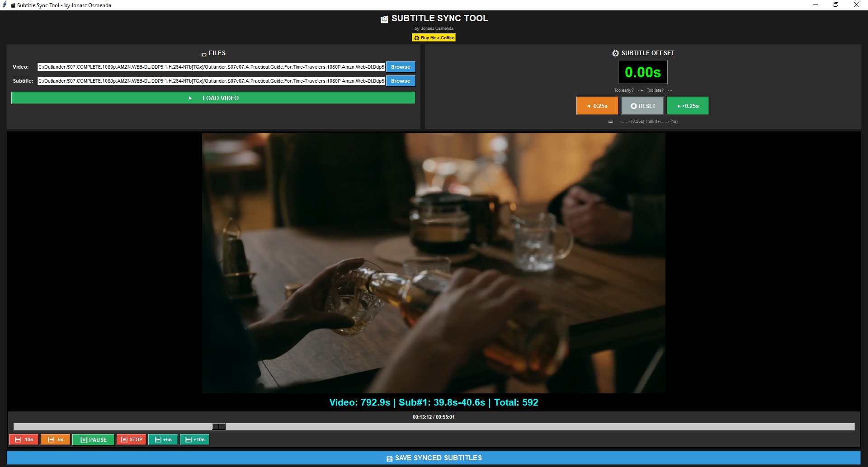868x467 pixels.
Task: Restore down the Subtitle Sync Tool window
Action: 836,5
